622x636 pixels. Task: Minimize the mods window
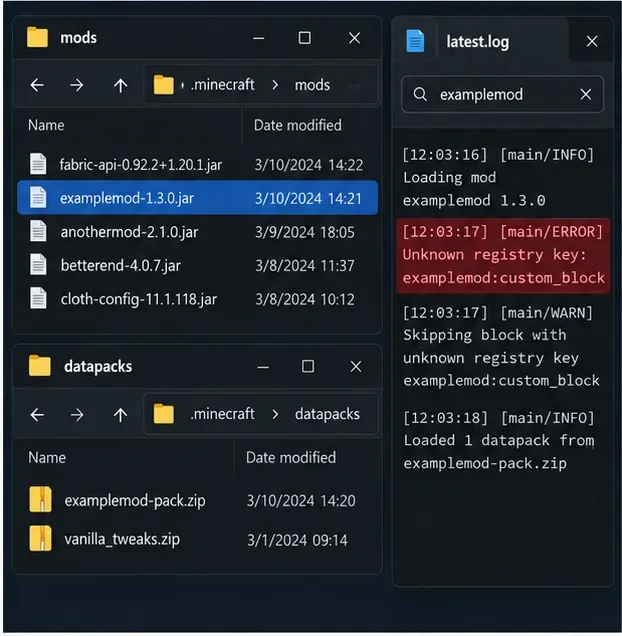(259, 39)
